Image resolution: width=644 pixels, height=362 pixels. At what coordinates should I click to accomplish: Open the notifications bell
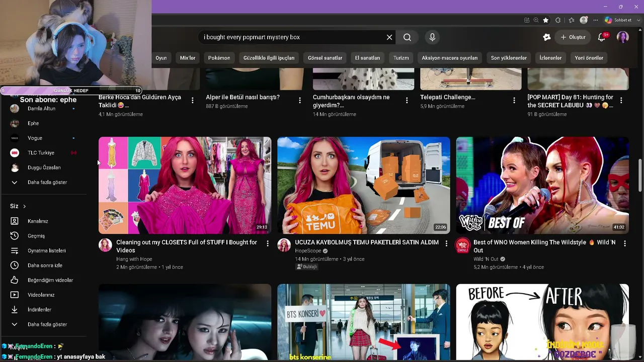602,37
